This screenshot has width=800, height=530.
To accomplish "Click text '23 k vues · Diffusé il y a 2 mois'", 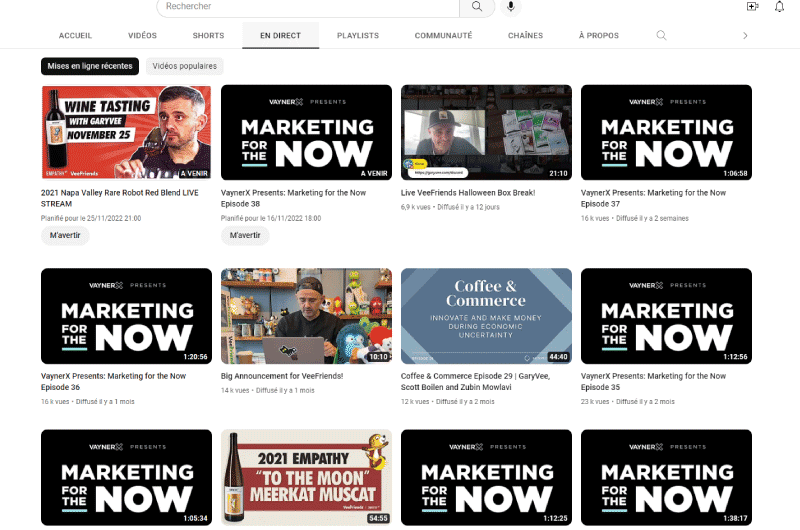I will pyautogui.click(x=628, y=401).
